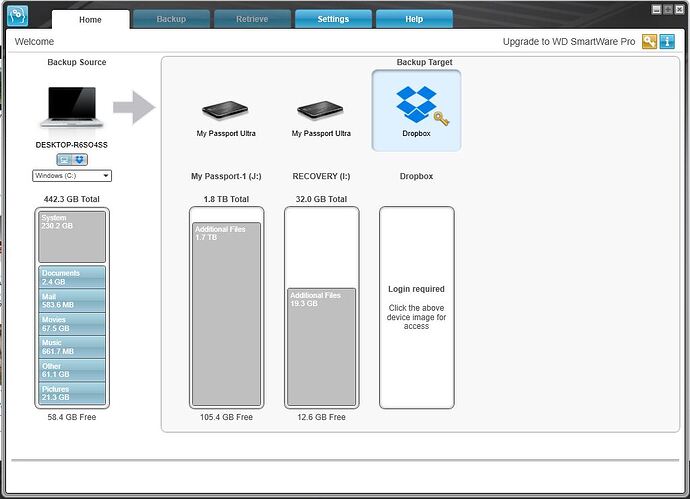Image resolution: width=690 pixels, height=499 pixels.
Task: Click the Movies 67.5 GB category
Action: [x=72, y=324]
